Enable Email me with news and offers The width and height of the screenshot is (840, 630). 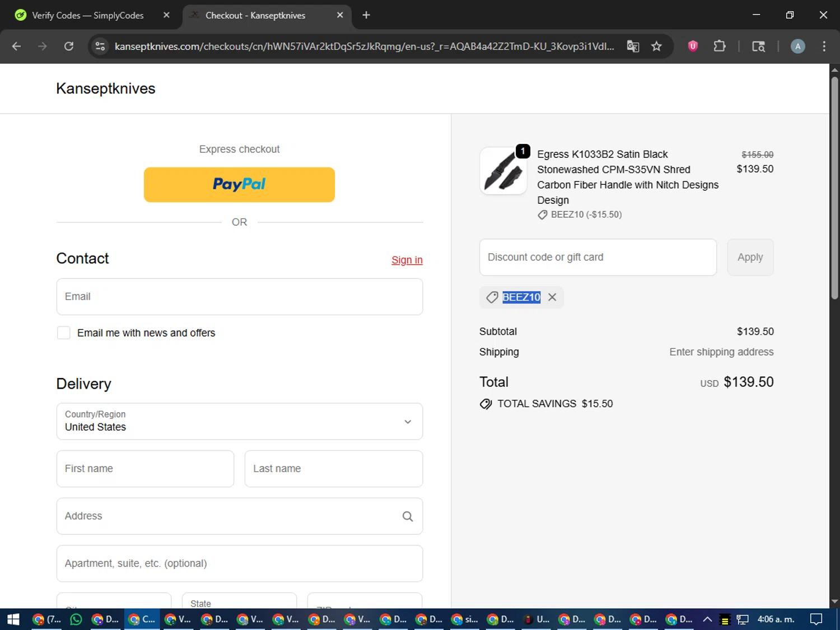64,333
